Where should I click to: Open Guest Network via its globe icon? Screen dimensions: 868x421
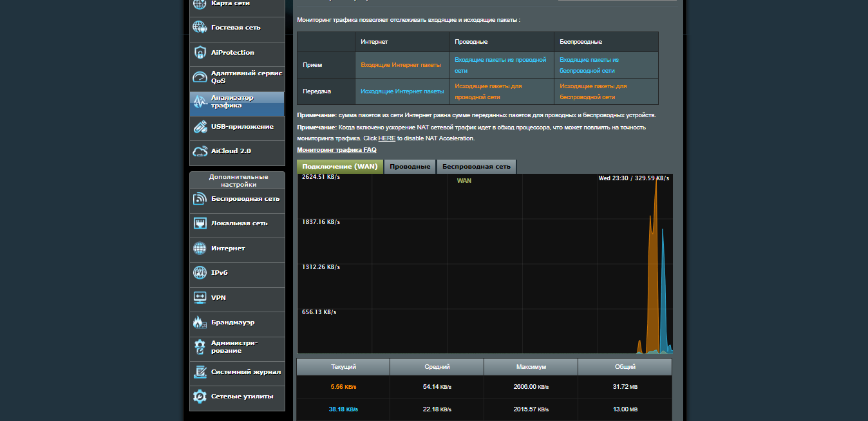tap(200, 28)
